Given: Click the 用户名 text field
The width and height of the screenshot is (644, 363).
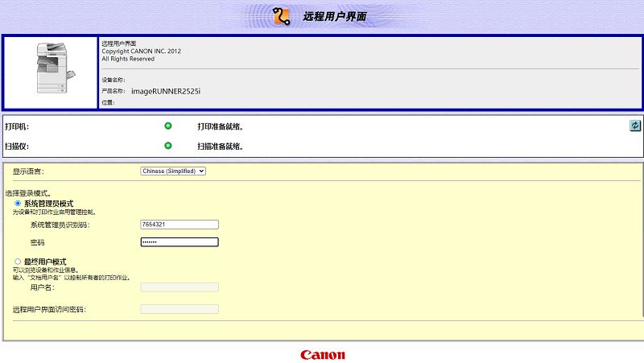Looking at the screenshot, I should tap(180, 287).
